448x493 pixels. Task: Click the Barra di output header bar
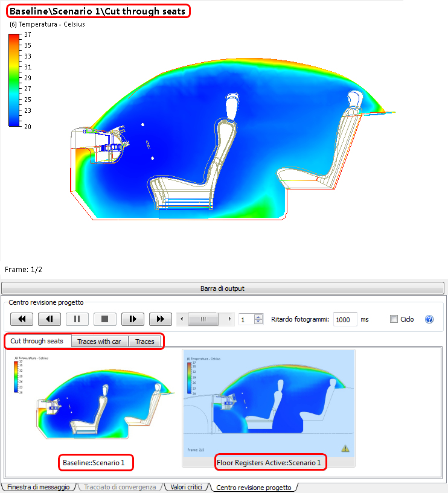click(223, 288)
